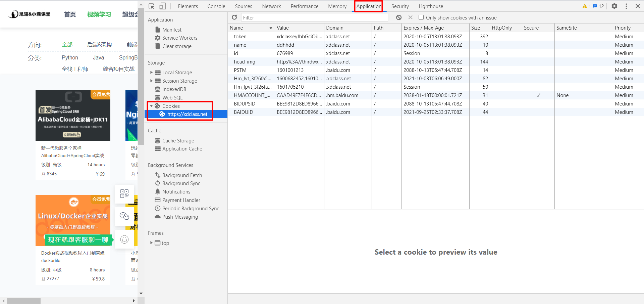Open Periodic Background Sync service
The width and height of the screenshot is (644, 304).
[187, 208]
